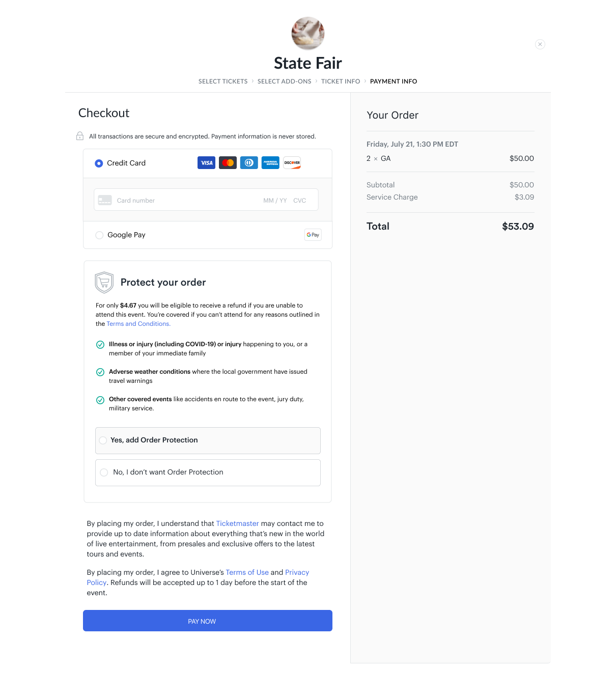Viewport: 616px width, 697px height.
Task: Click the Visa card icon
Action: (206, 163)
